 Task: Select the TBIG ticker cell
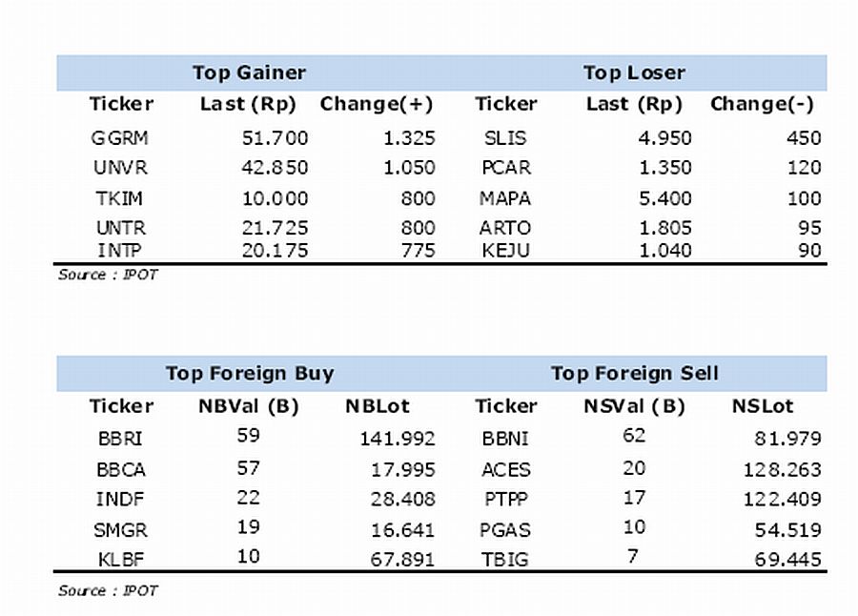coord(505,560)
